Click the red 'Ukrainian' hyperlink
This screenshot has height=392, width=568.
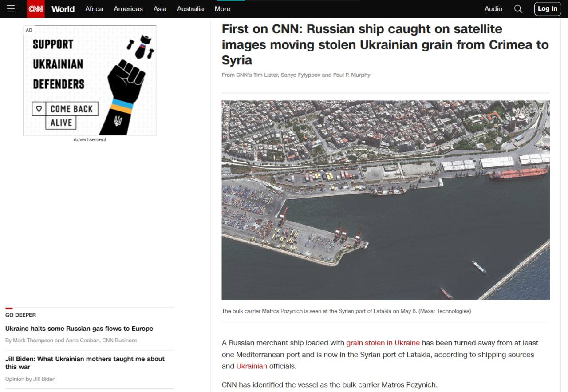tap(252, 366)
